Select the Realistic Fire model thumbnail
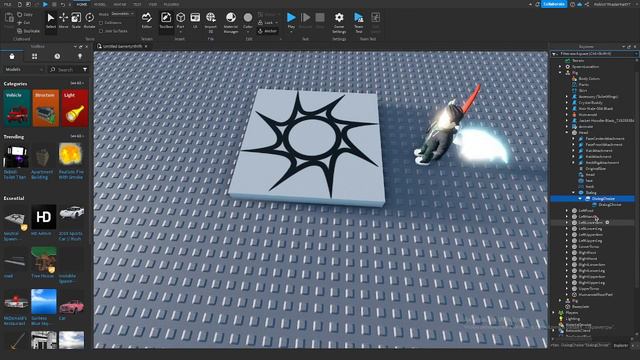 pyautogui.click(x=71, y=155)
